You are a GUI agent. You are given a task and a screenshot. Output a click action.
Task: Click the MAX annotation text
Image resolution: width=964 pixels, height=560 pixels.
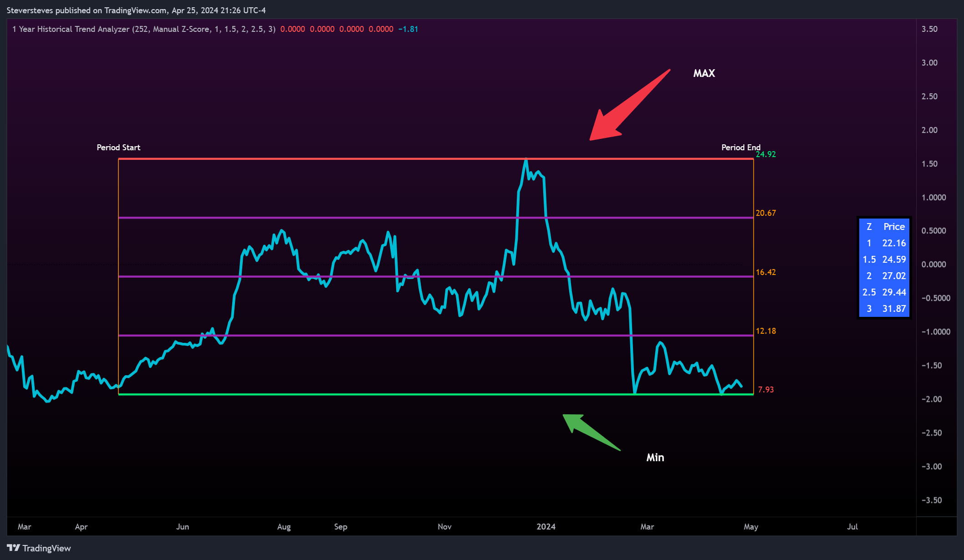pos(704,73)
